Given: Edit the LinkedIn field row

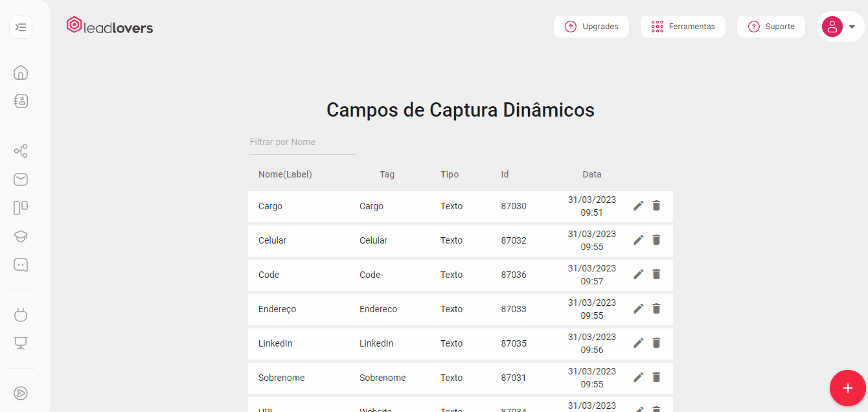Looking at the screenshot, I should 638,343.
